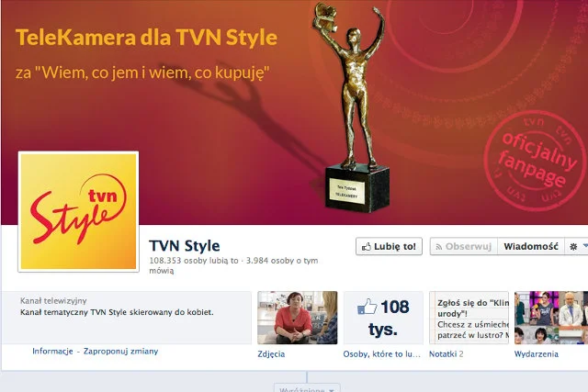Open the Wydarzenia events thumbnail

point(551,318)
